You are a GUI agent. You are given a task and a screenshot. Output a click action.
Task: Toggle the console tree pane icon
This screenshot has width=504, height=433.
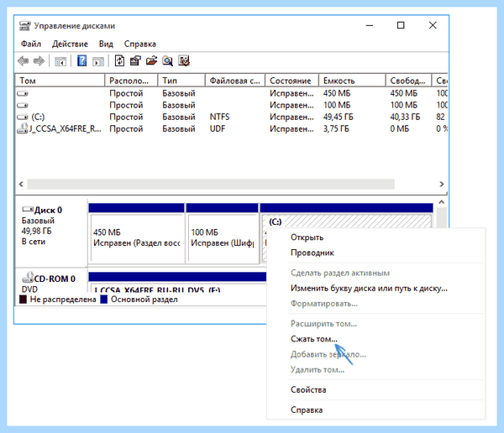[x=60, y=61]
